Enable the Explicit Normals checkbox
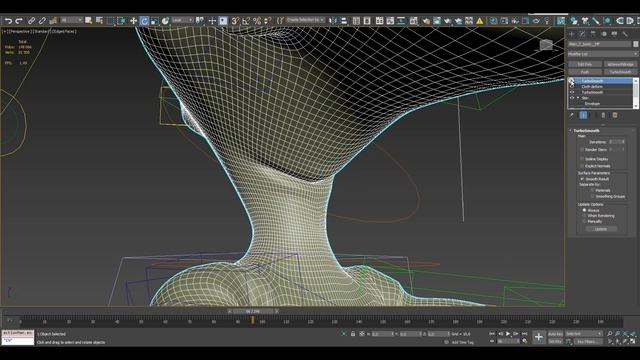The height and width of the screenshot is (360, 640). click(582, 166)
